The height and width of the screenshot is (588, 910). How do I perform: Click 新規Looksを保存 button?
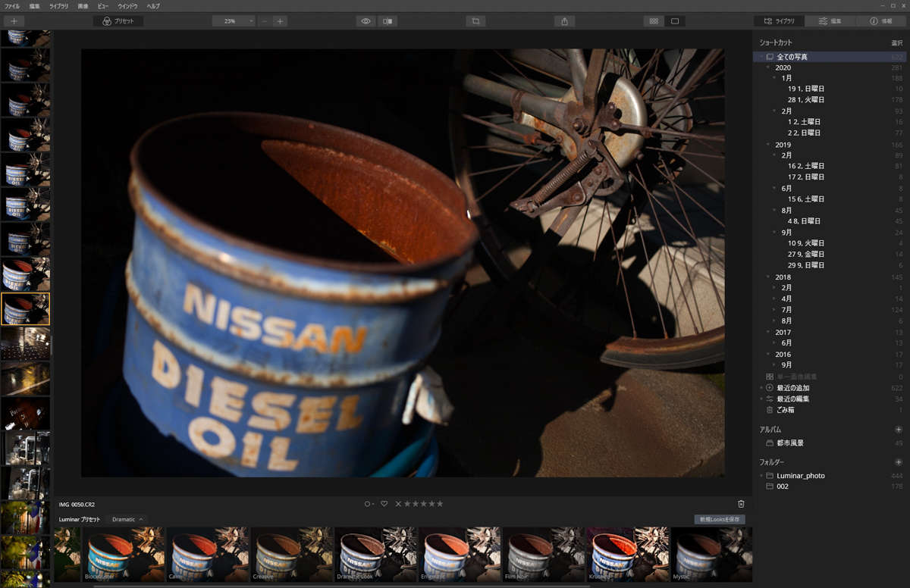720,520
